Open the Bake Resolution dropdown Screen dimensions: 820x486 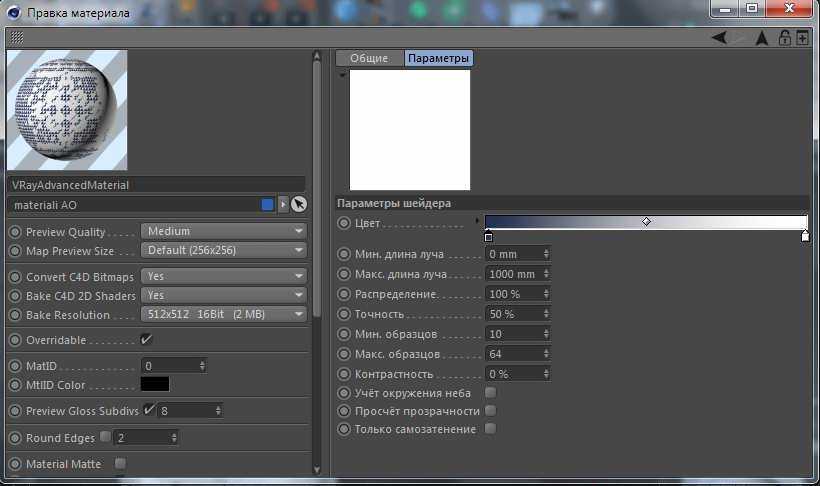pos(223,314)
